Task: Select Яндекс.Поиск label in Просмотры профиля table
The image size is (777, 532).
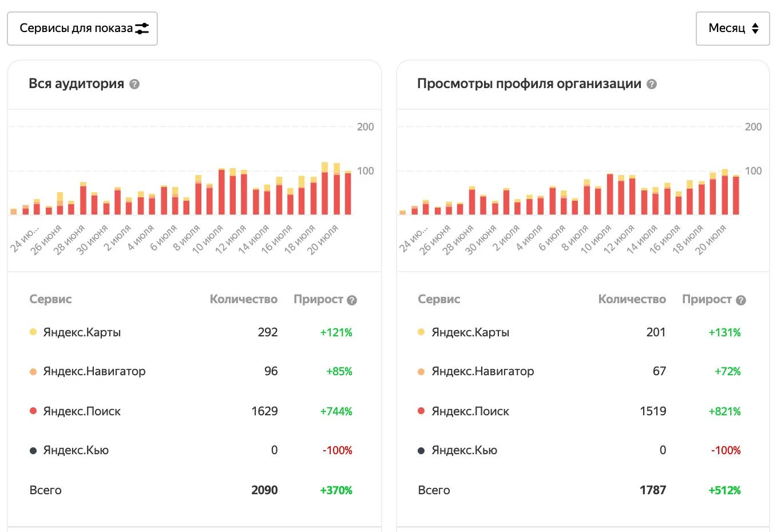Action: [470, 411]
